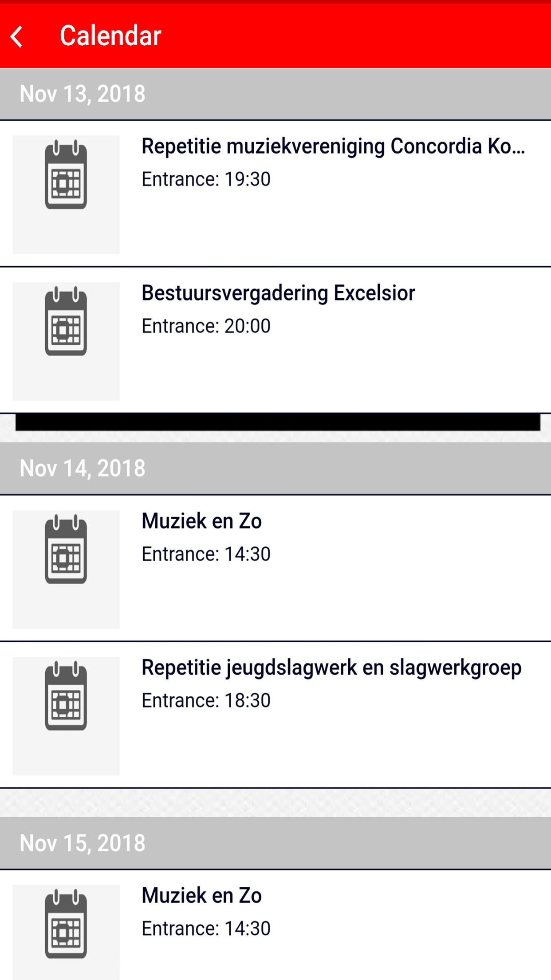The image size is (551, 980).
Task: Open Repetitie jeugdslagwerk en slagwerkgroep title
Action: pyautogui.click(x=331, y=668)
